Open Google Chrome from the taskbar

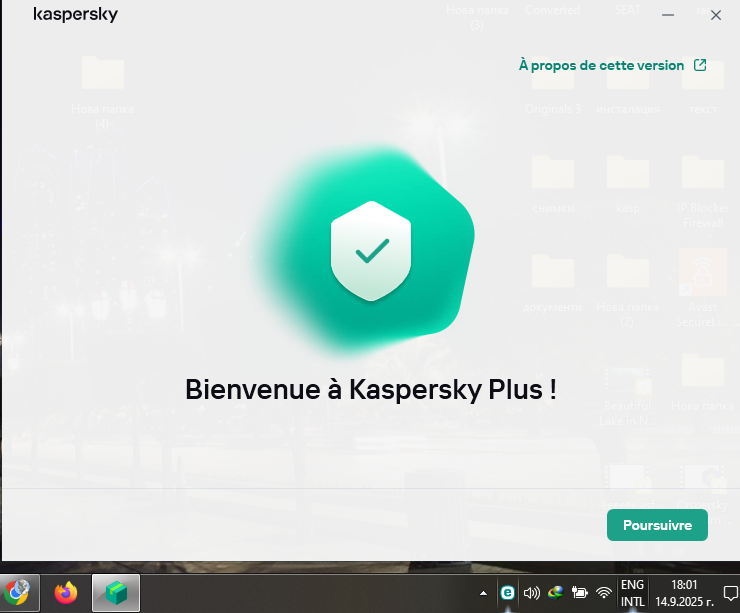point(17,593)
